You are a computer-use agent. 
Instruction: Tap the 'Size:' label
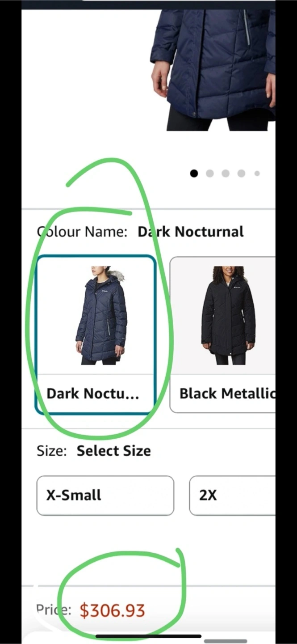[x=52, y=451]
